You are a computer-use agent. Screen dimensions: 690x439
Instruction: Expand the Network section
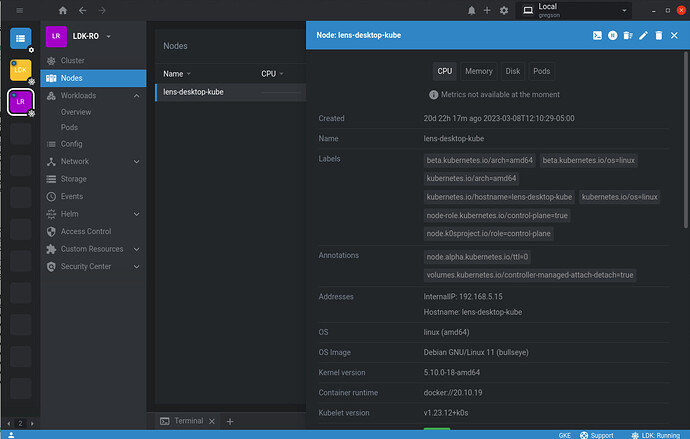(136, 161)
